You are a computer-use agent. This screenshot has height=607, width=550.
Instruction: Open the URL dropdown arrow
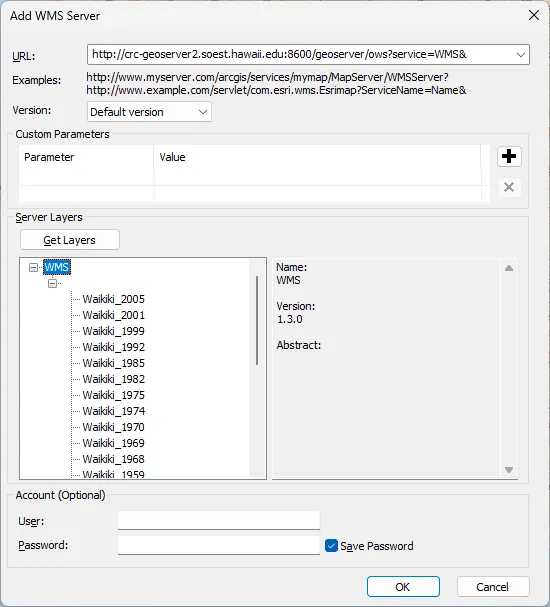click(x=521, y=55)
